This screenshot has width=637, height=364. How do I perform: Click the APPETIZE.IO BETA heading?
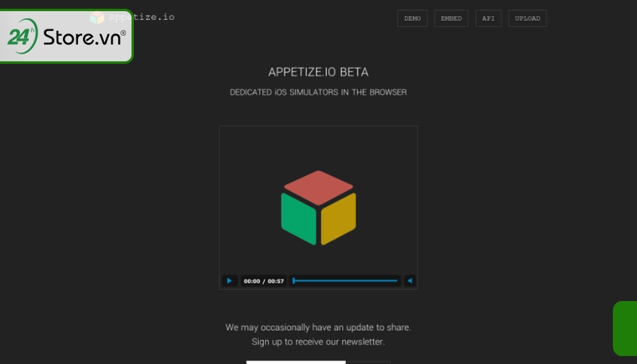click(319, 72)
